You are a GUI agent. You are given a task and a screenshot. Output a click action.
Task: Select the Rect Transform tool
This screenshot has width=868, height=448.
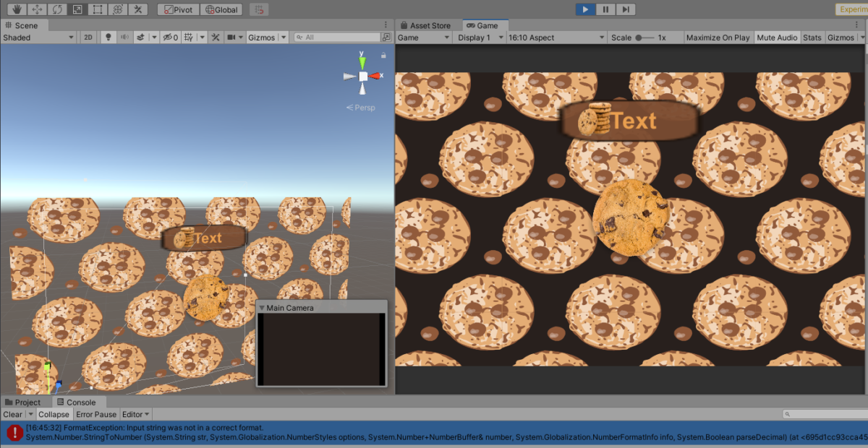click(x=97, y=9)
